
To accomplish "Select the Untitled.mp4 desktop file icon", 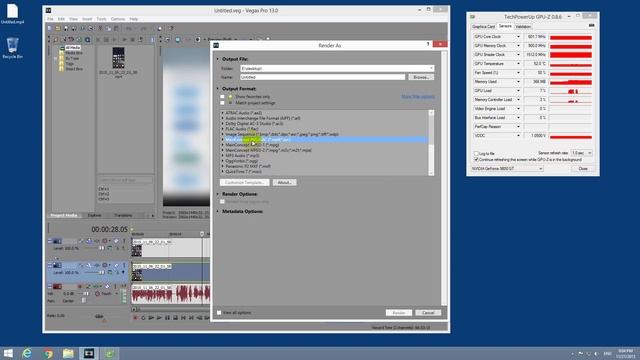I will 12,13.
